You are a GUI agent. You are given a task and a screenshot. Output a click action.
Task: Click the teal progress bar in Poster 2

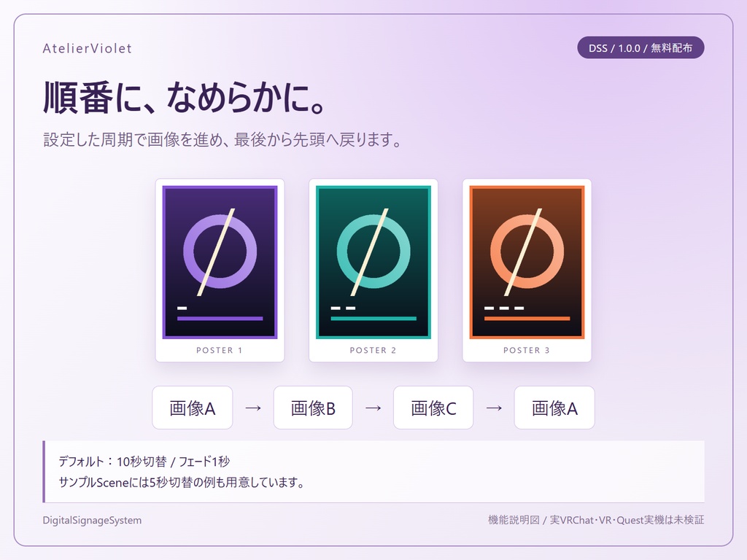click(373, 319)
